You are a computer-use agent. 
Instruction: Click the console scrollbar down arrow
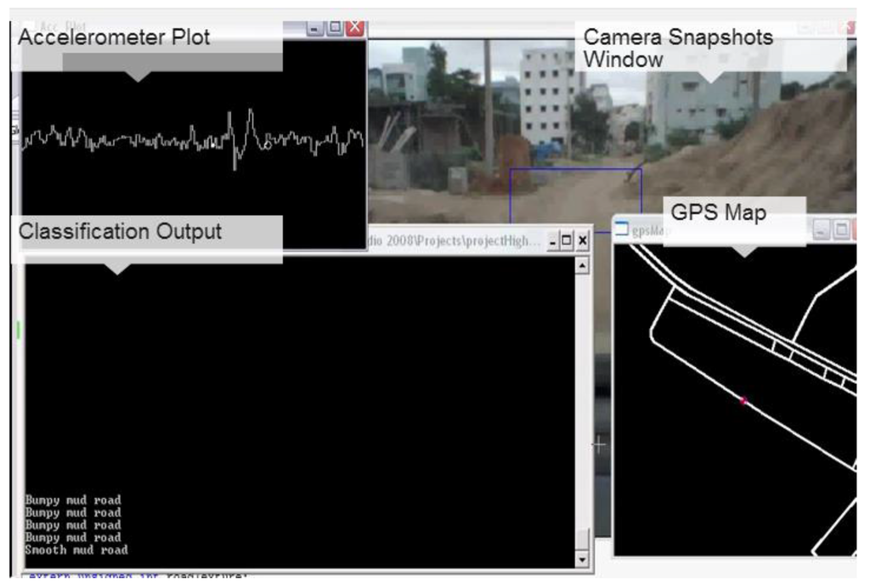582,560
